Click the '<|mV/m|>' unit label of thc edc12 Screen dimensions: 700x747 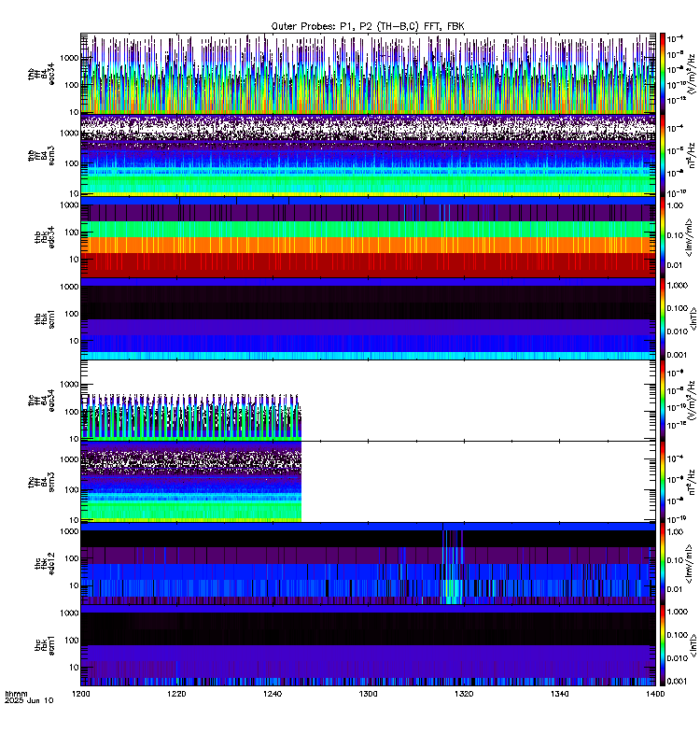coord(691,564)
